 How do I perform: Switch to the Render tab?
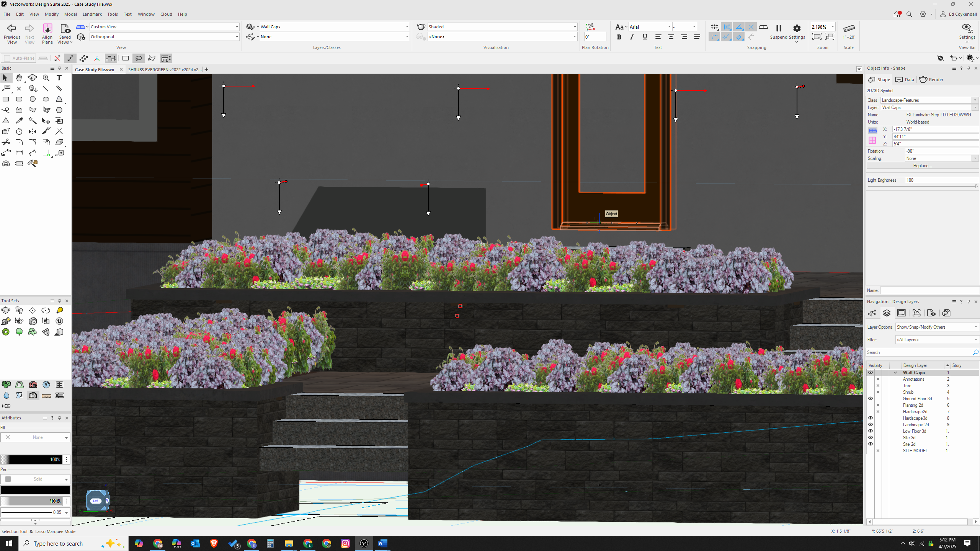click(931, 80)
